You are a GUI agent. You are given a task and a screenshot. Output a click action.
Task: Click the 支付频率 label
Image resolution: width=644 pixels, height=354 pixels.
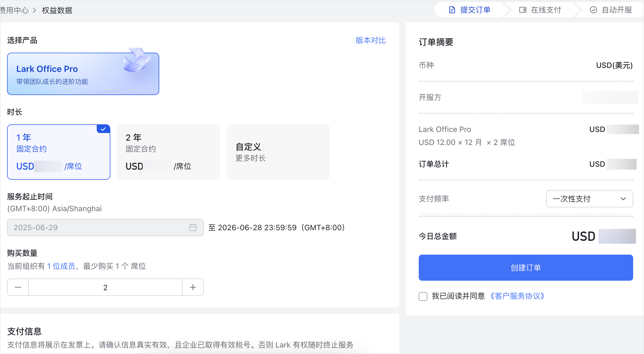434,199
